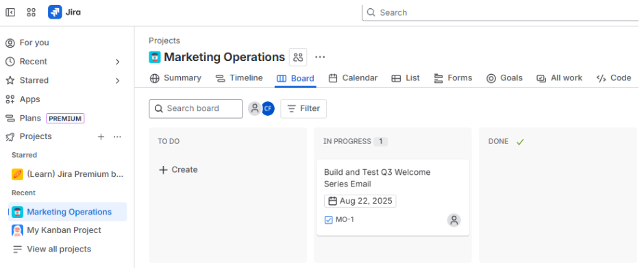Switch to the Calendar tab

(354, 78)
